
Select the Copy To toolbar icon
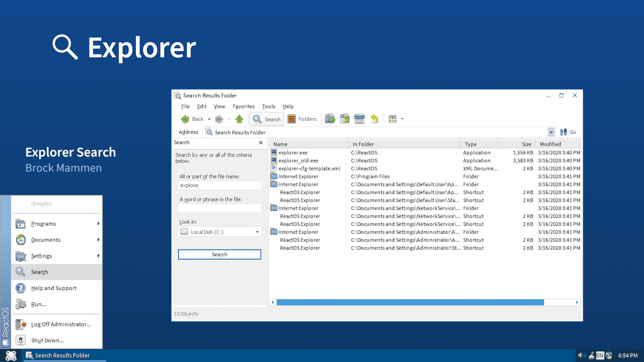tap(345, 119)
